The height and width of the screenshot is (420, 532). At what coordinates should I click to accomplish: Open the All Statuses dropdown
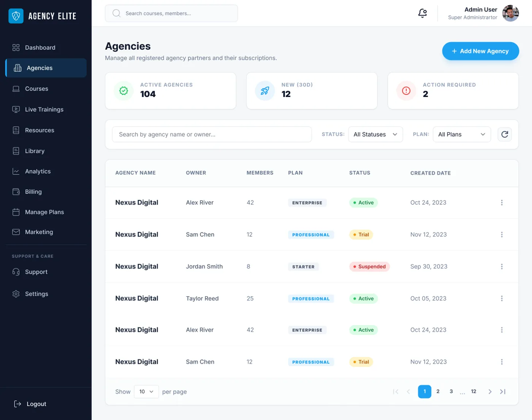pos(375,134)
